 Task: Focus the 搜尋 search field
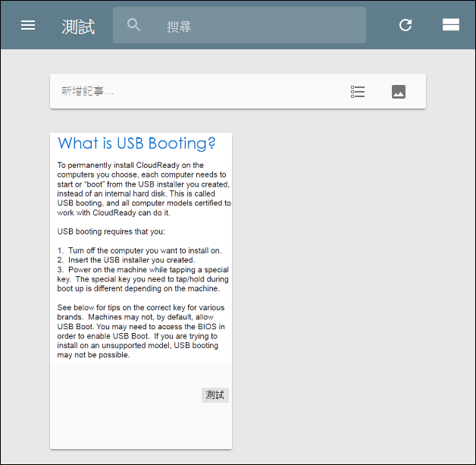point(240,25)
